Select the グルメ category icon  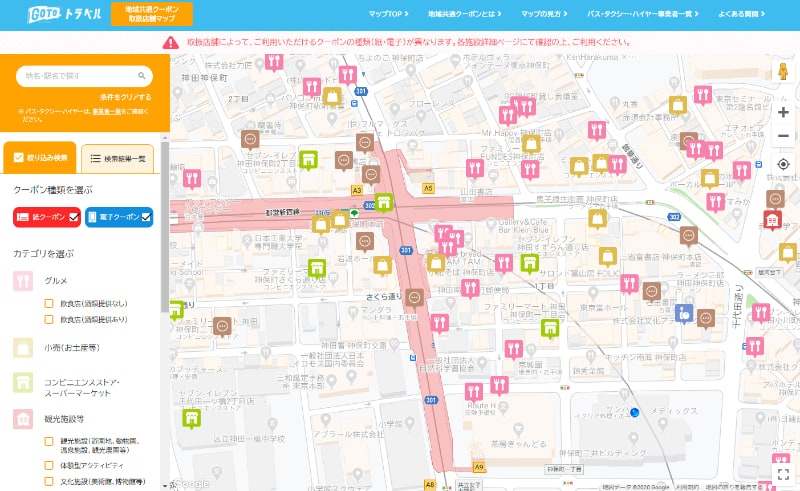pos(23,281)
